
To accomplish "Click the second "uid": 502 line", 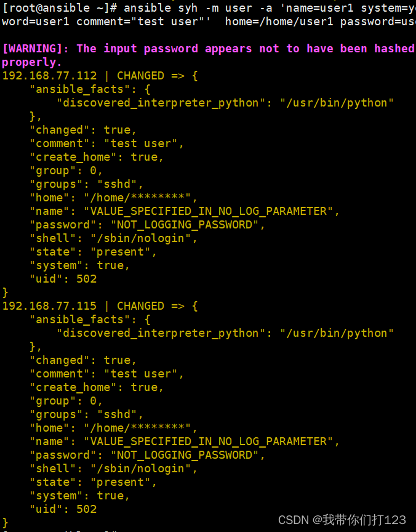I will [x=63, y=509].
